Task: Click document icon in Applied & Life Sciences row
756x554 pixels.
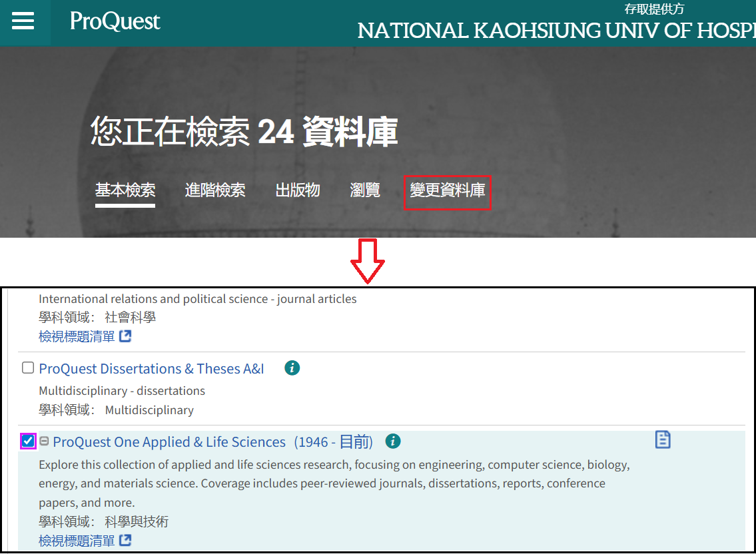Action: (662, 439)
